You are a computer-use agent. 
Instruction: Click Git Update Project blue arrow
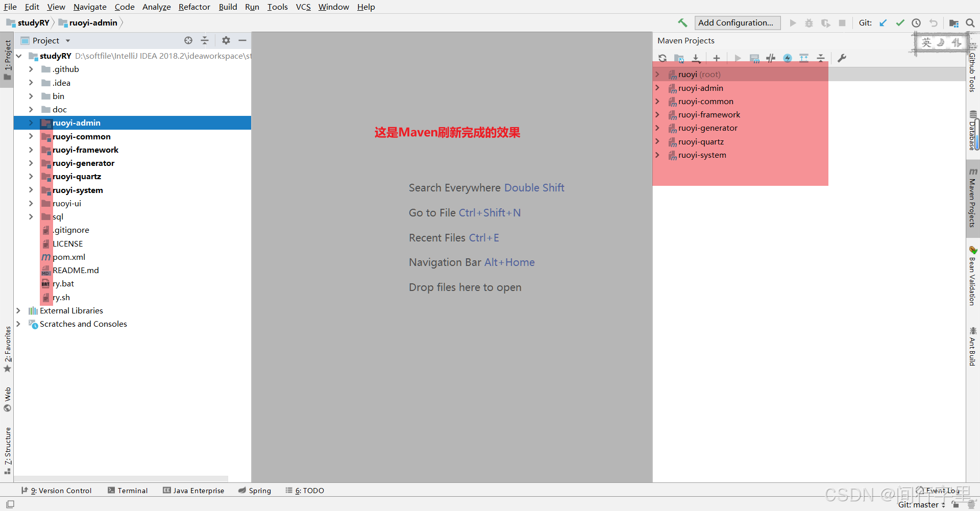click(883, 23)
